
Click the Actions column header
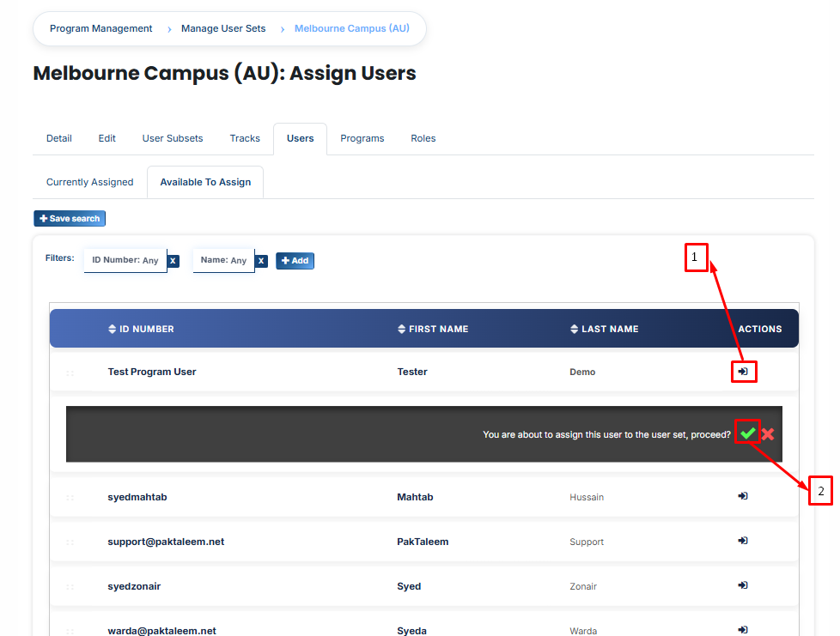759,329
